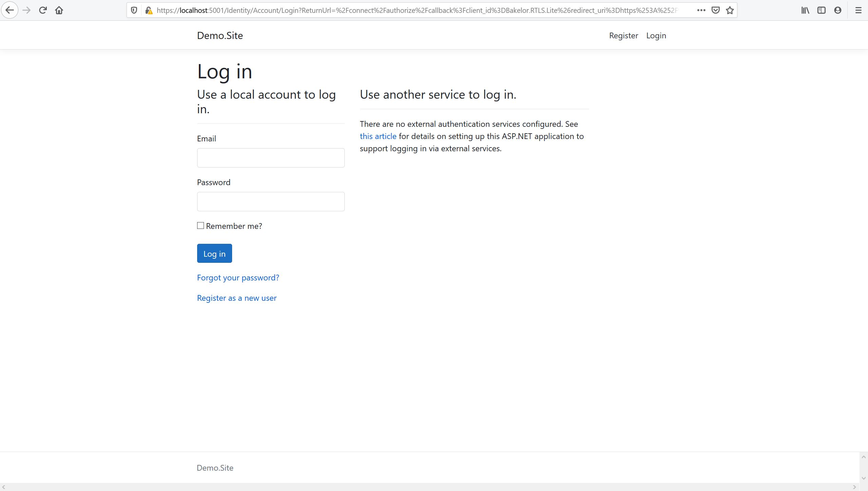The height and width of the screenshot is (491, 868).
Task: Check the Remember me checkbox
Action: 201,225
